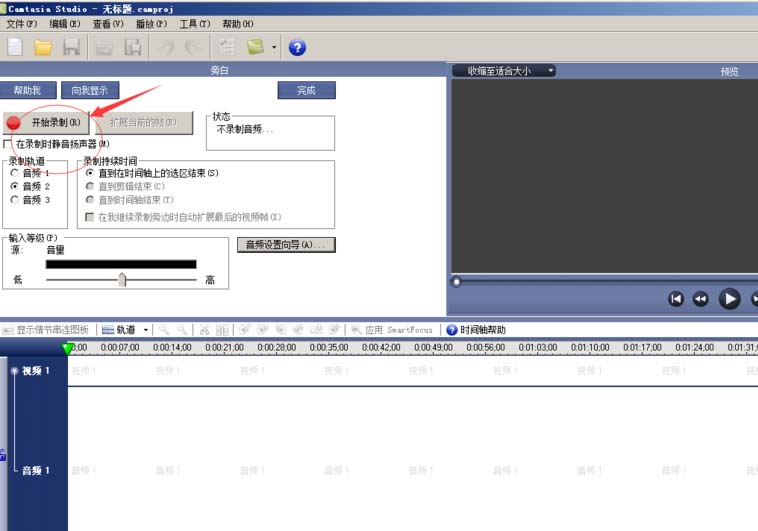Click the 不录制音频 status text
Image resolution: width=758 pixels, height=531 pixels.
(245, 130)
